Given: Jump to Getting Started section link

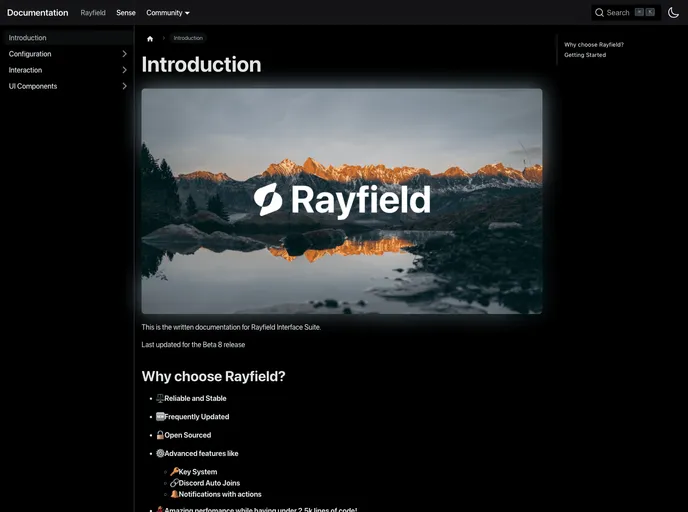Looking at the screenshot, I should [585, 55].
